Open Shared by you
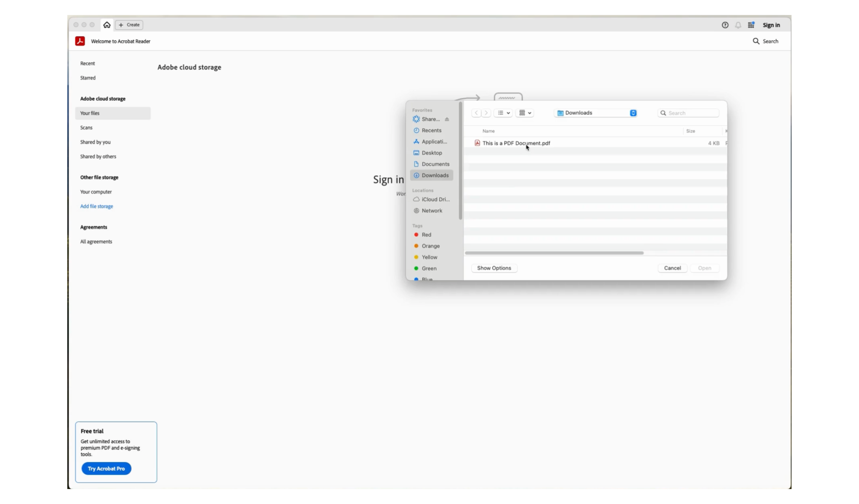The image size is (859, 504). [x=95, y=142]
